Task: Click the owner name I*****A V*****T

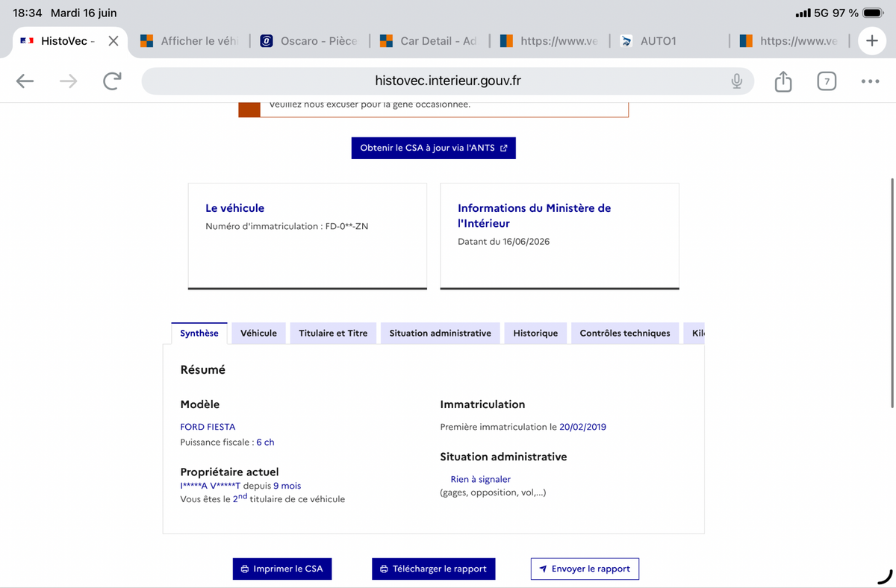Action: pyautogui.click(x=211, y=485)
